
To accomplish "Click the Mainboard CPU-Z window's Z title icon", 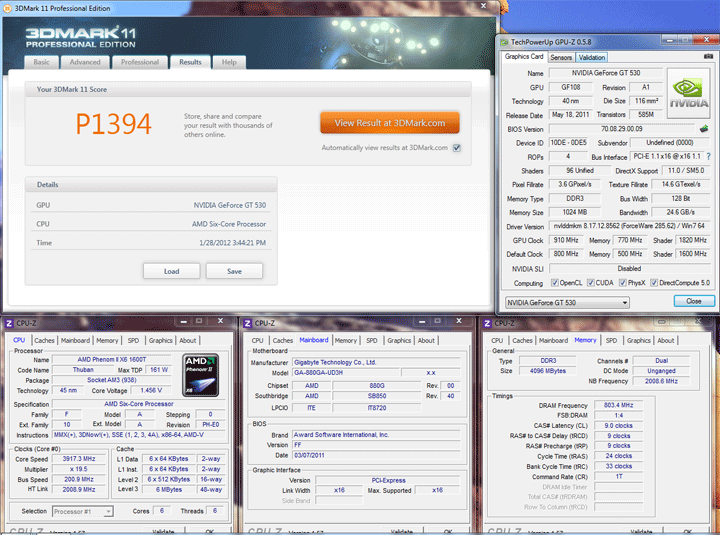I will 248,323.
